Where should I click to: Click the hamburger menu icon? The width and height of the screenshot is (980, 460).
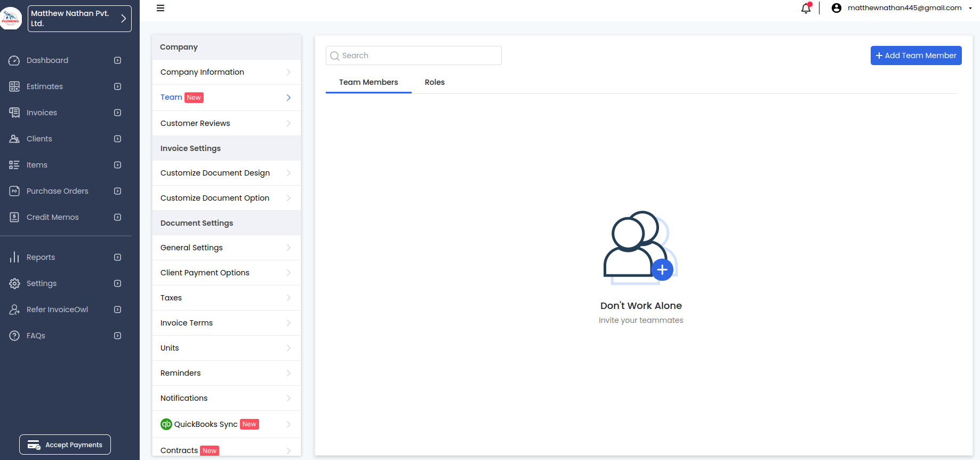160,8
